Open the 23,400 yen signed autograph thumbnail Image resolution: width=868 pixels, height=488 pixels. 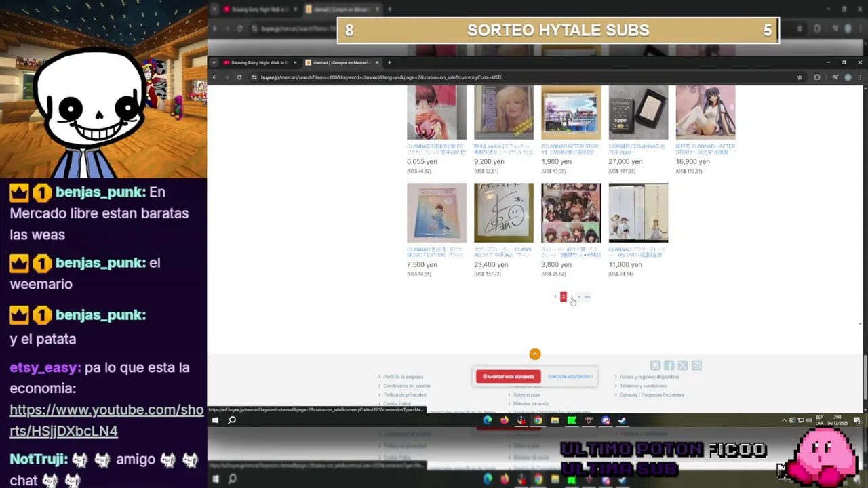point(504,213)
